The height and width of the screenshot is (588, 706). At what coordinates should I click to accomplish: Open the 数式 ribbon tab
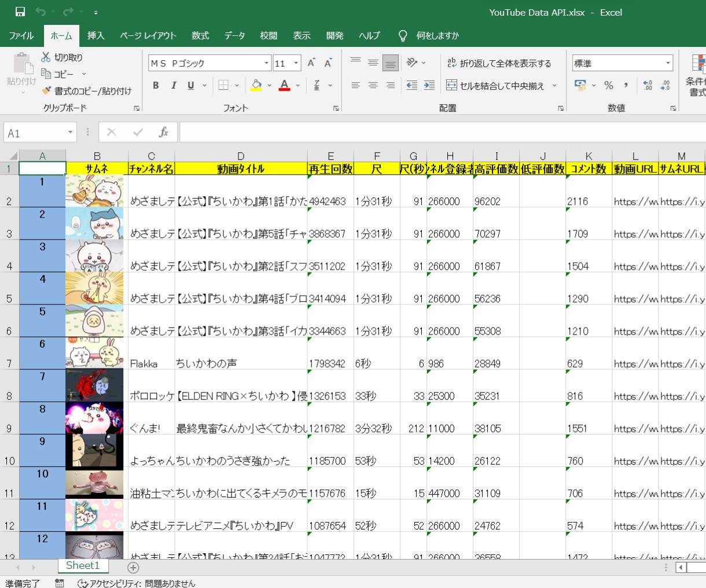[x=200, y=35]
